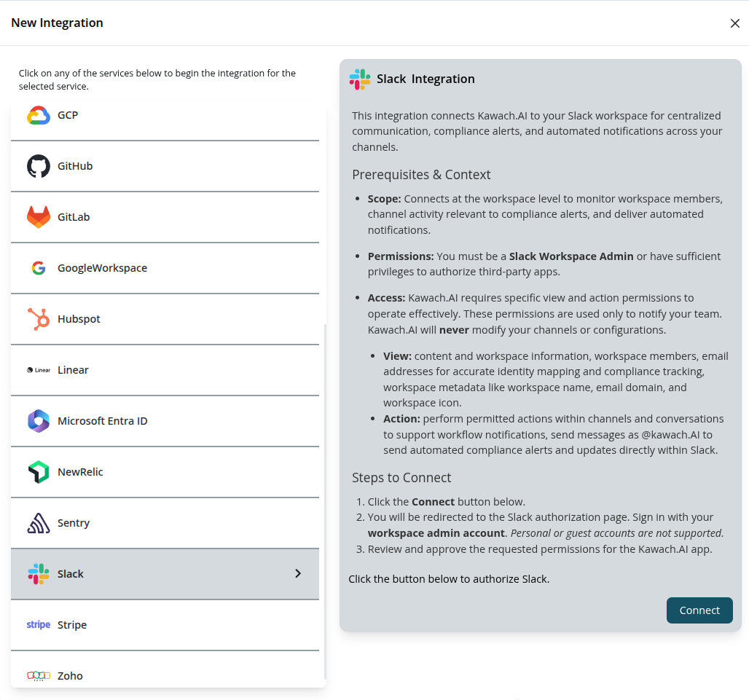Image resolution: width=749 pixels, height=700 pixels.
Task: Open the Hubspot integration entry
Action: click(146, 318)
